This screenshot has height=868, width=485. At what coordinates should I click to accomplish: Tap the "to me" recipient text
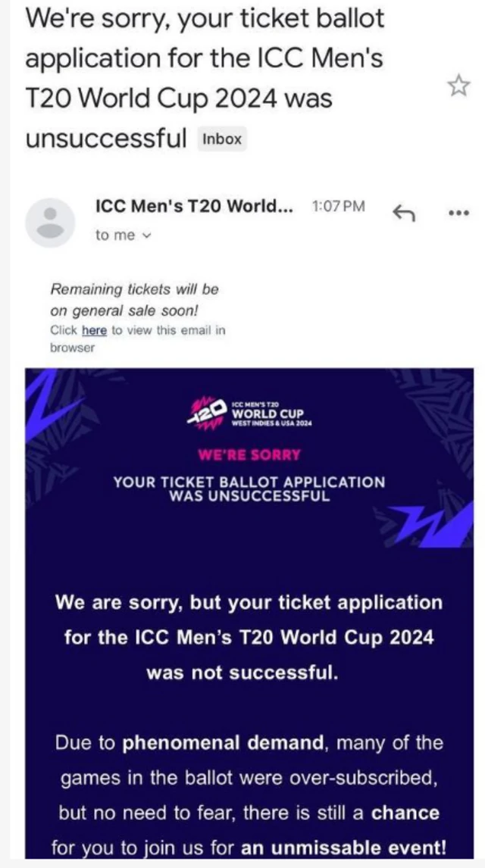click(115, 236)
